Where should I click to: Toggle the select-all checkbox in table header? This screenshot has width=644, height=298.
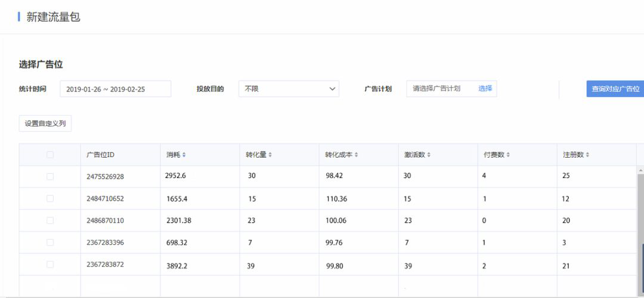(x=50, y=155)
